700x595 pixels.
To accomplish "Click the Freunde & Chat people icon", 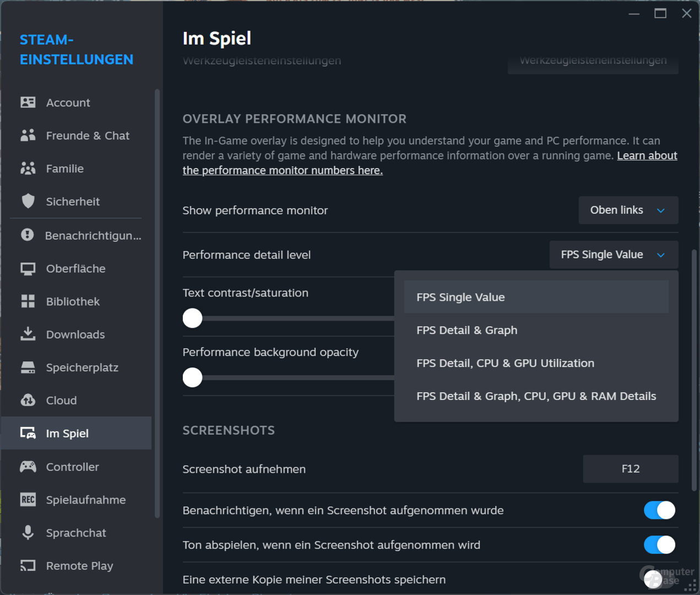I will pos(28,136).
